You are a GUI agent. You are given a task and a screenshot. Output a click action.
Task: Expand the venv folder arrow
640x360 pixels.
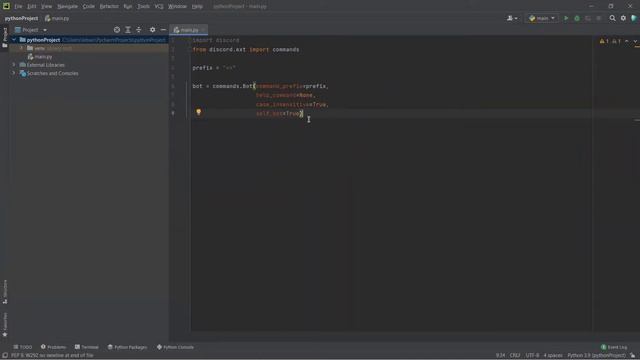coord(22,48)
